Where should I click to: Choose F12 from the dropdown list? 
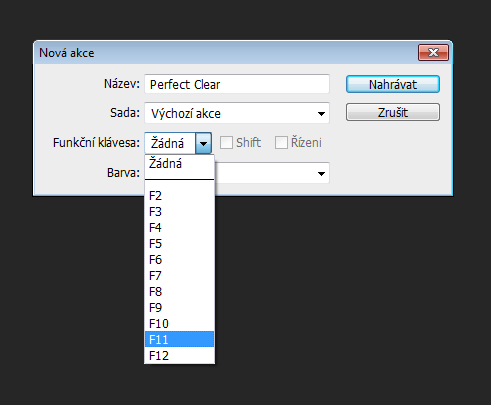pyautogui.click(x=179, y=355)
